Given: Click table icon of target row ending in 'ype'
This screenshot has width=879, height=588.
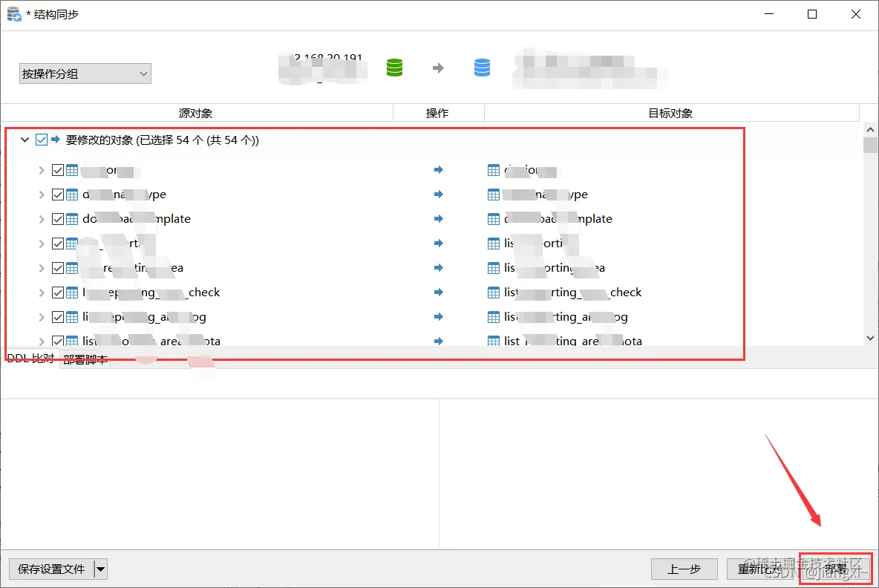Looking at the screenshot, I should (x=493, y=195).
